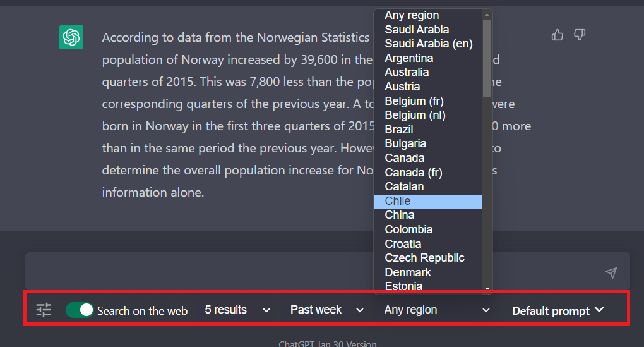Select the Canada option
The height and width of the screenshot is (347, 644).
tap(427, 158)
